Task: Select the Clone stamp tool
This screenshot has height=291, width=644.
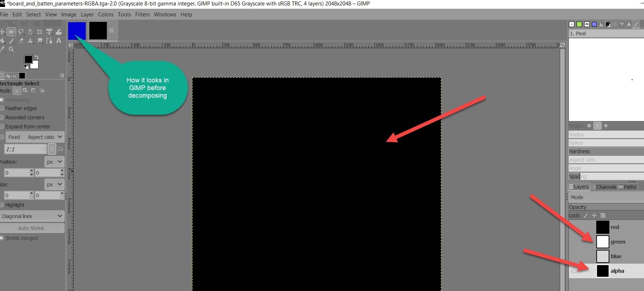Action: (x=30, y=40)
